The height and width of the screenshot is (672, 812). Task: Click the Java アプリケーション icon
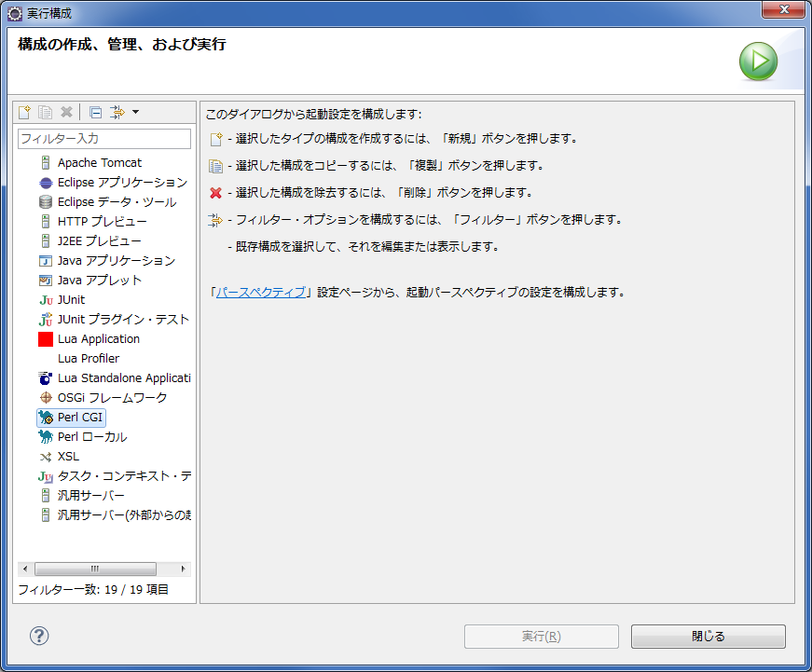pos(46,260)
